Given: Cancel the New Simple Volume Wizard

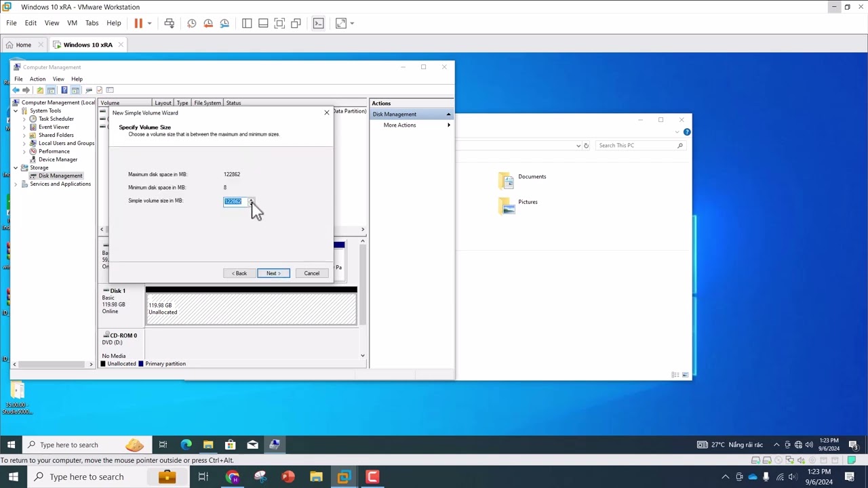Looking at the screenshot, I should click(x=311, y=273).
